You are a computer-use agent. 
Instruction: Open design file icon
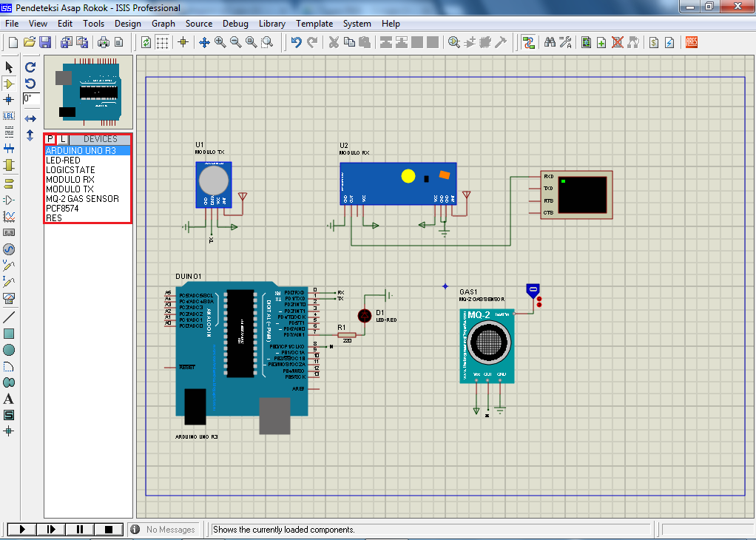(30, 42)
